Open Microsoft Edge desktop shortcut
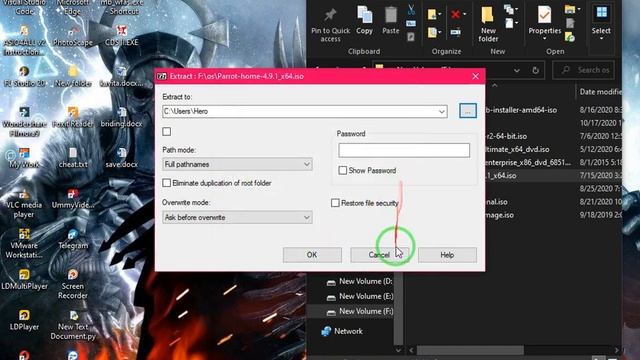This screenshot has width=640, height=360. pos(73,7)
